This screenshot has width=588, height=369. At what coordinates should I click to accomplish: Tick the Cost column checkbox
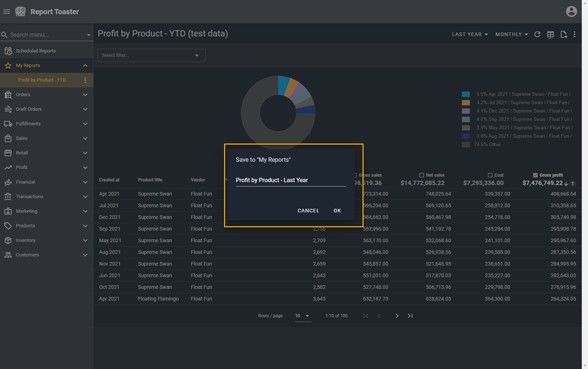point(490,175)
